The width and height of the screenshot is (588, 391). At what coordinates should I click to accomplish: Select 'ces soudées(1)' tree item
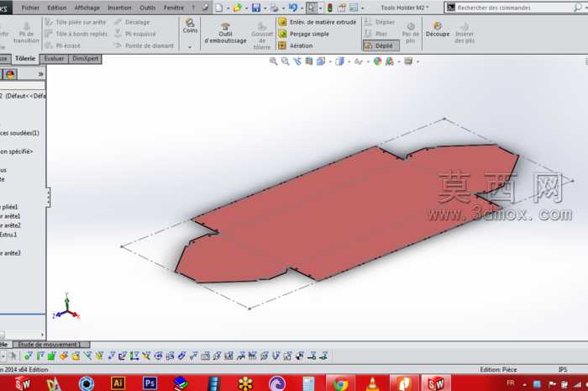(19, 133)
